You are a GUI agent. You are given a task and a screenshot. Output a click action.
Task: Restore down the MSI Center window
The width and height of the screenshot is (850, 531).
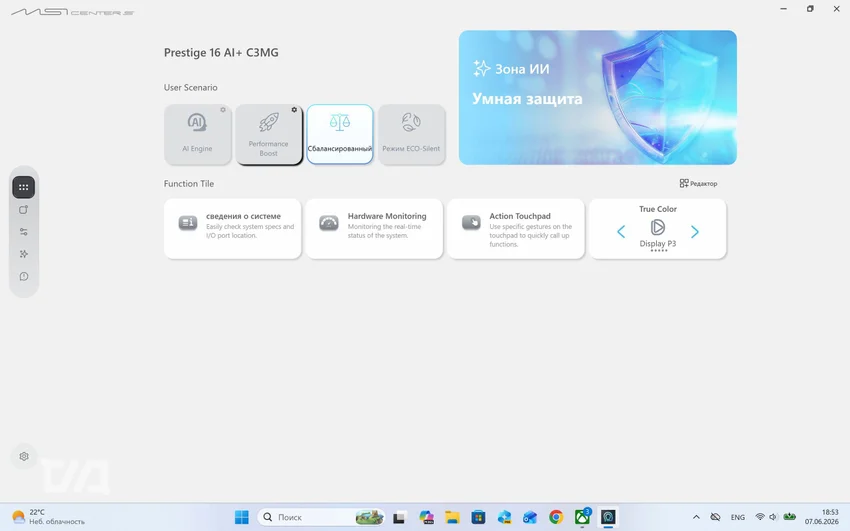point(810,9)
